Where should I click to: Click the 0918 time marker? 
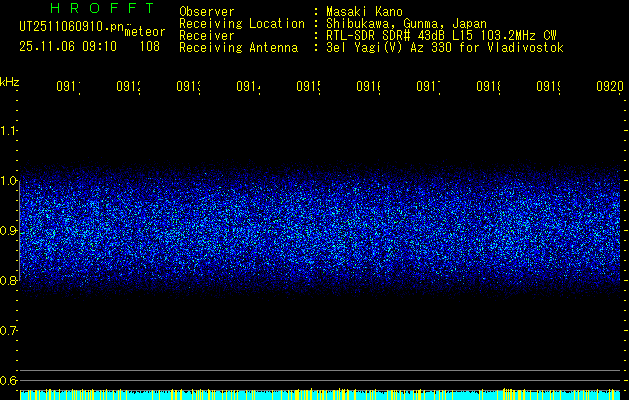pos(488,86)
